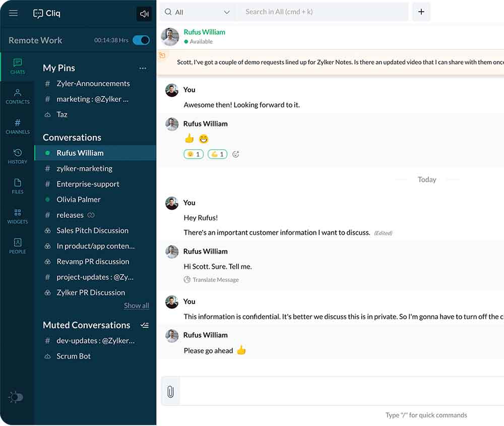This screenshot has width=504, height=426.
Task: Open the History tab
Action: 17,156
